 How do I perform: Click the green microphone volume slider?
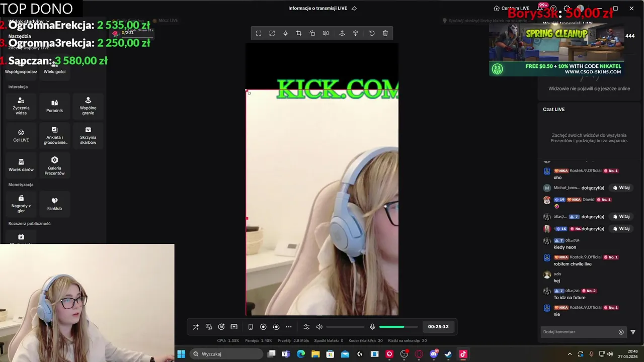398,327
